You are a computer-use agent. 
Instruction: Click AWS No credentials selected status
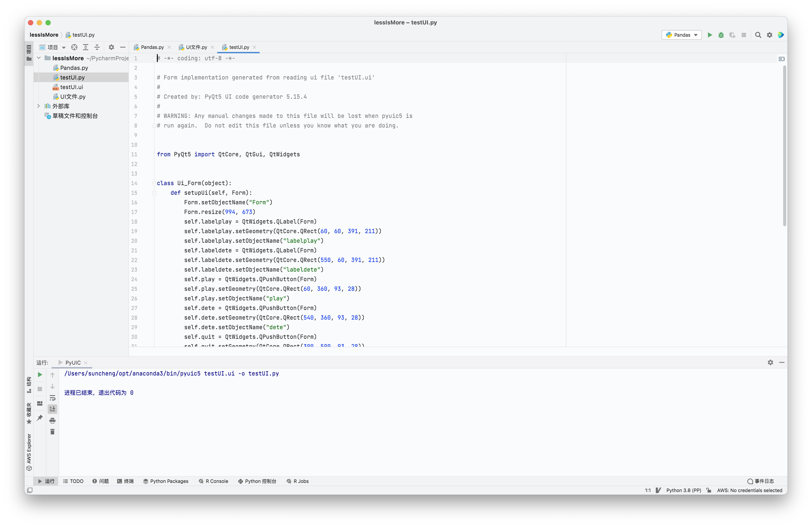[x=750, y=490]
